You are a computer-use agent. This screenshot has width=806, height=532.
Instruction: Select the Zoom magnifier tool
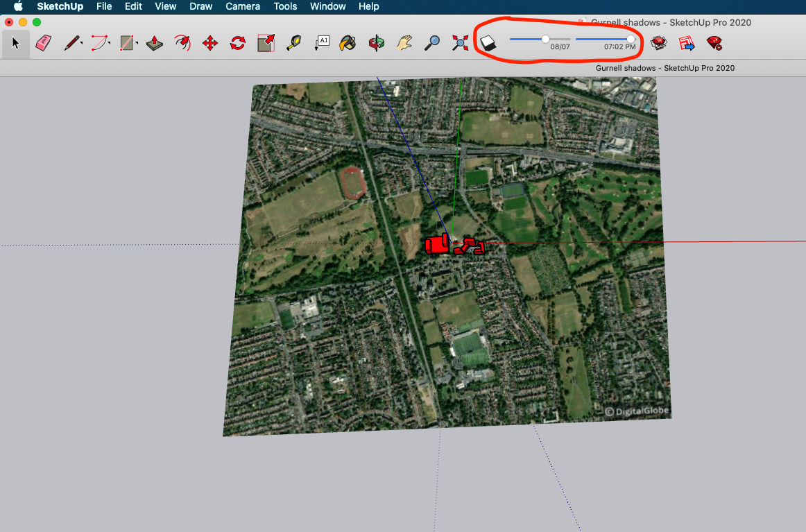[432, 43]
